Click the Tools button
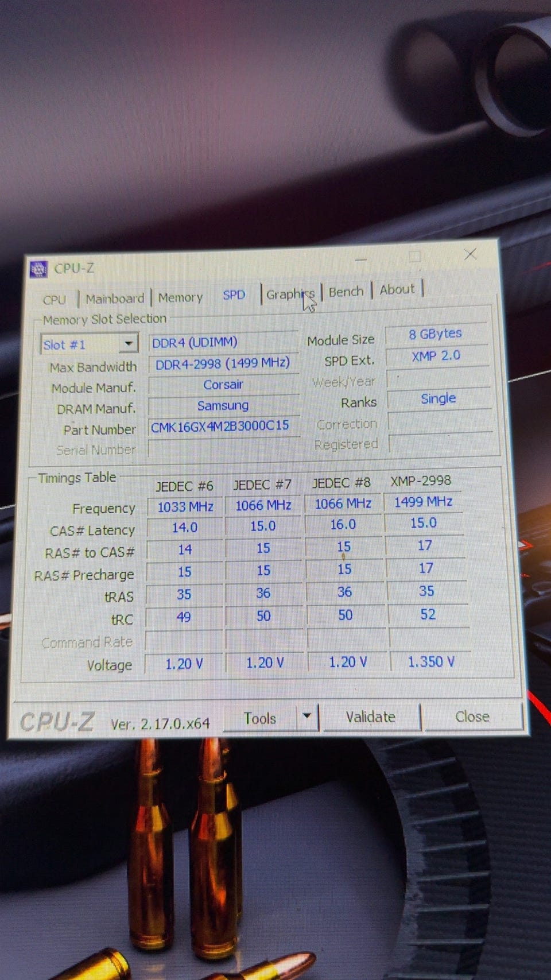Image resolution: width=551 pixels, height=980 pixels. point(260,718)
